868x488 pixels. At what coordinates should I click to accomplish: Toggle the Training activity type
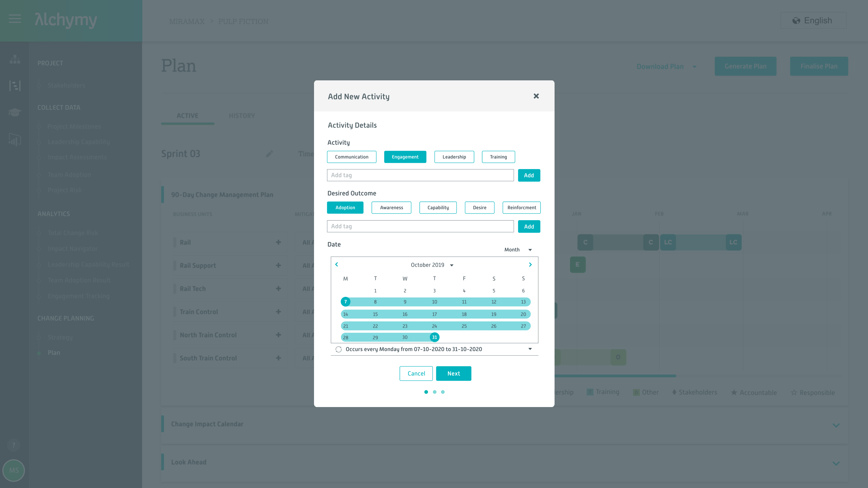point(498,157)
